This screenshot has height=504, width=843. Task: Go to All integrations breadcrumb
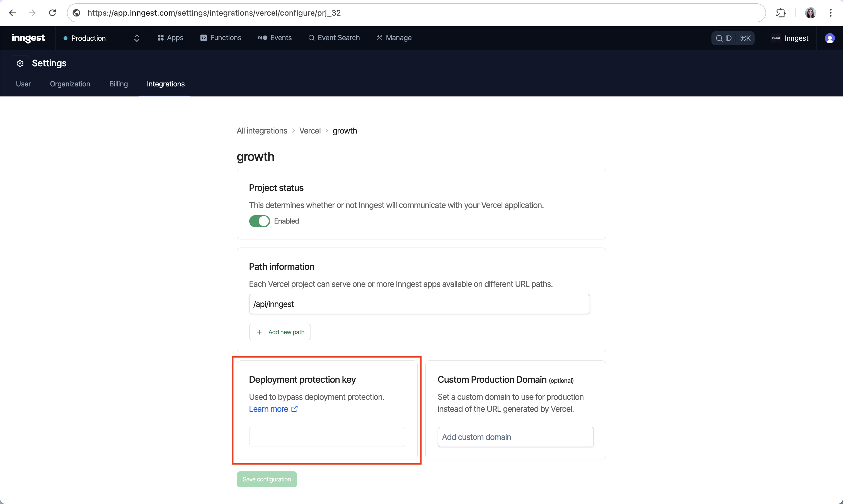(x=261, y=131)
